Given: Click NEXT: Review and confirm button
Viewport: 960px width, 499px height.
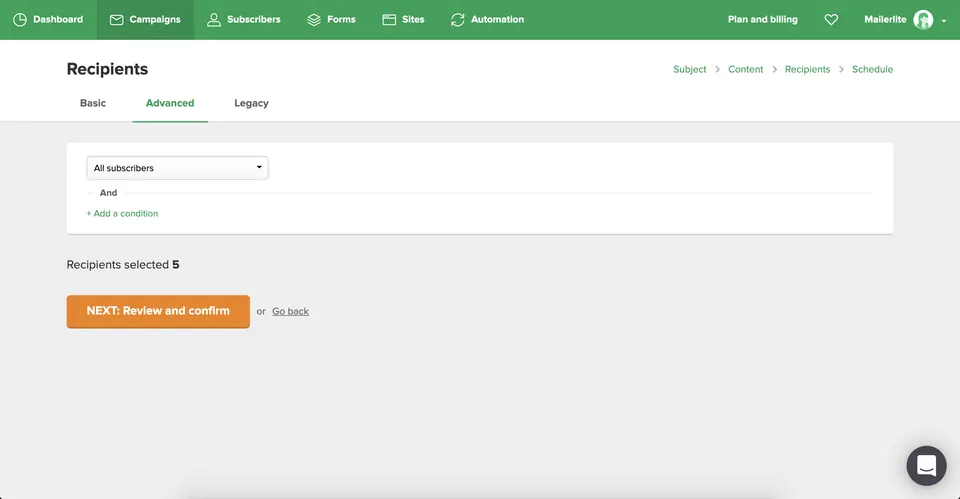Looking at the screenshot, I should 158,311.
